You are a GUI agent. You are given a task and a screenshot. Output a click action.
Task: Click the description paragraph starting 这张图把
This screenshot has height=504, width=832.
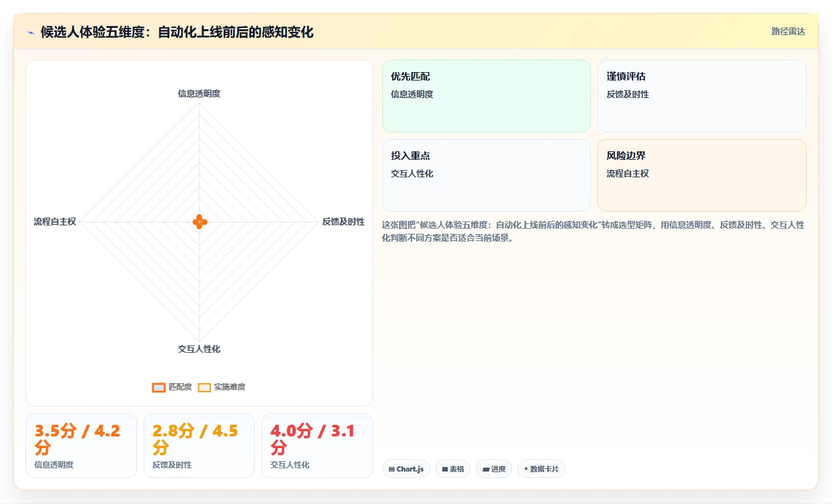point(593,231)
